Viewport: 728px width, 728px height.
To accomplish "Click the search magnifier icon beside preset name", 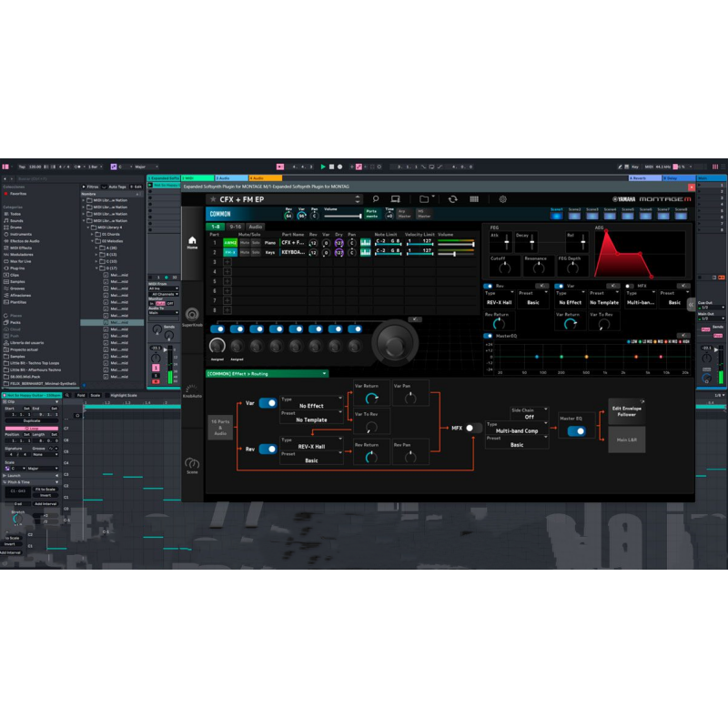I will click(x=376, y=199).
